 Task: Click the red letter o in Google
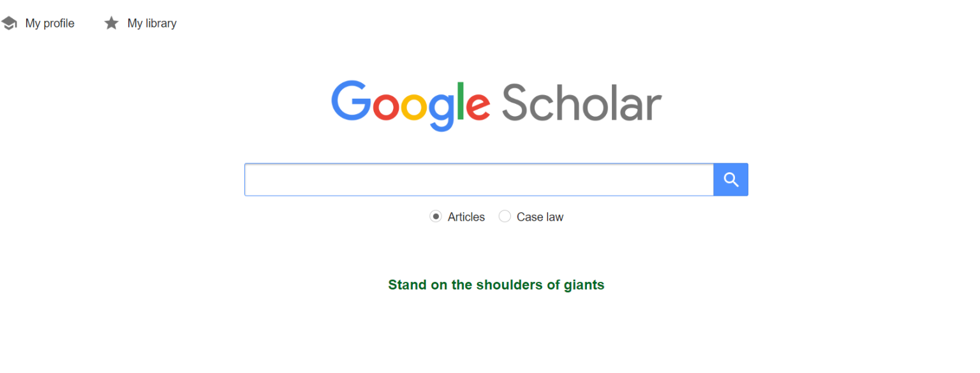pos(385,106)
